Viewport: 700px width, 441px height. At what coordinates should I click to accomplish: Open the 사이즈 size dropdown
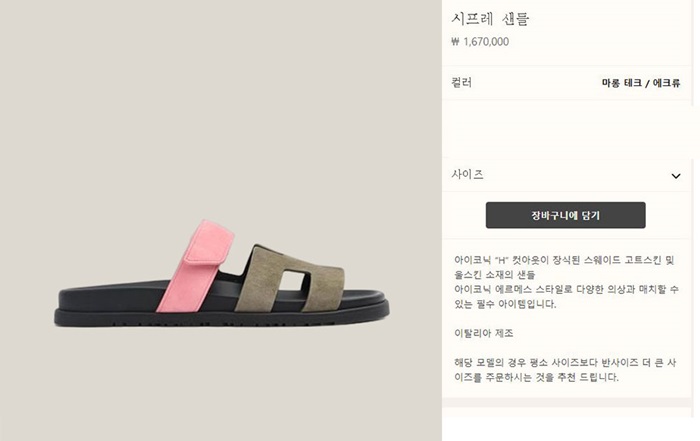click(566, 175)
